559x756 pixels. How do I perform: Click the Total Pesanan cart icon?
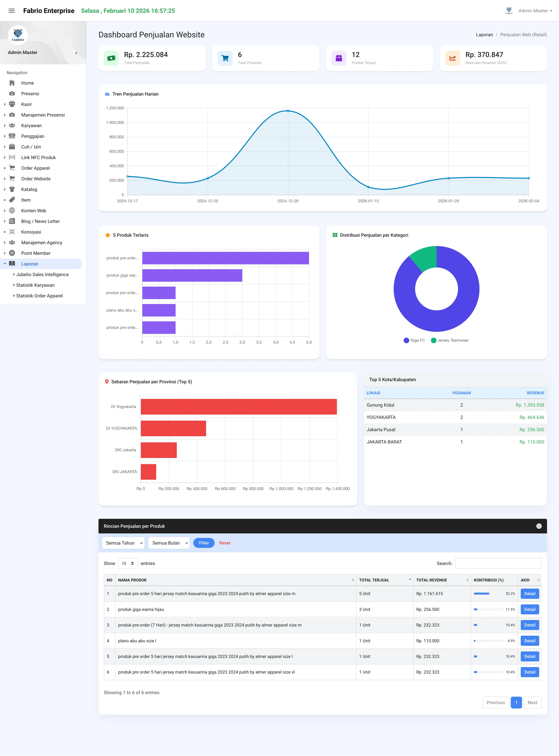coord(225,58)
